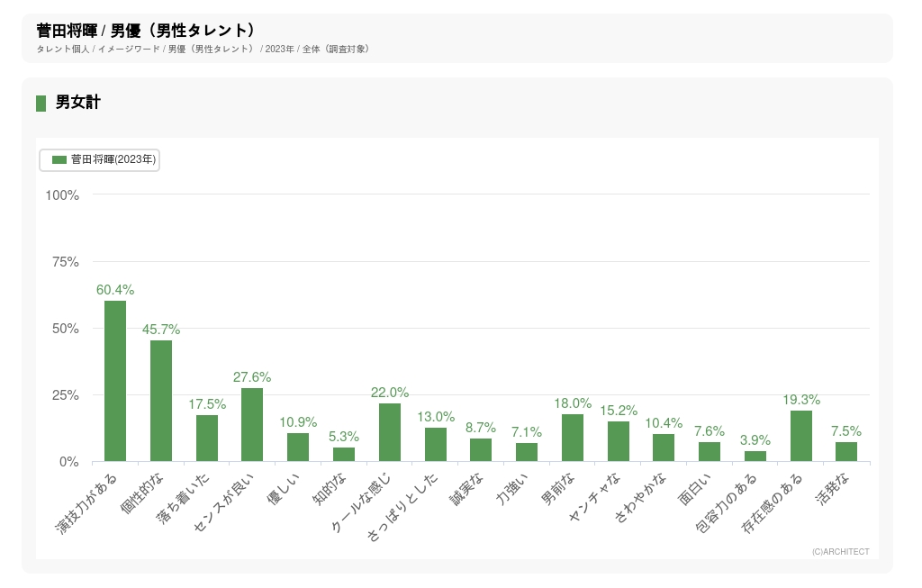Click the センスが良い bar at 27.6%

pyautogui.click(x=252, y=425)
